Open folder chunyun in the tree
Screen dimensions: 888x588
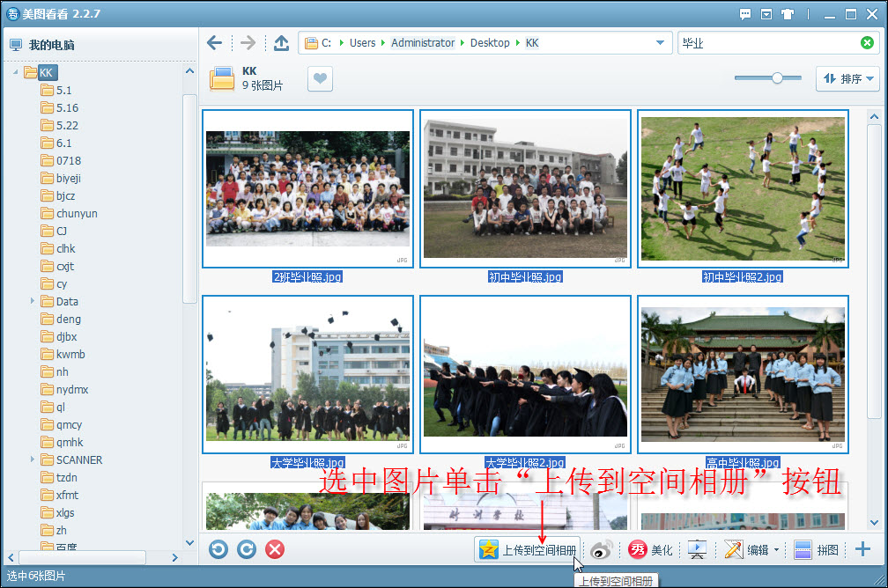click(69, 213)
